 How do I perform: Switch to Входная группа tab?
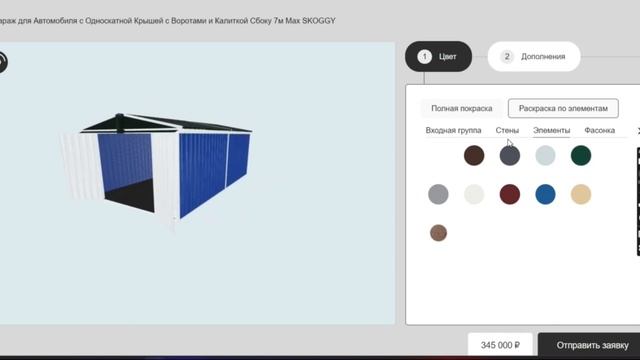click(x=453, y=131)
